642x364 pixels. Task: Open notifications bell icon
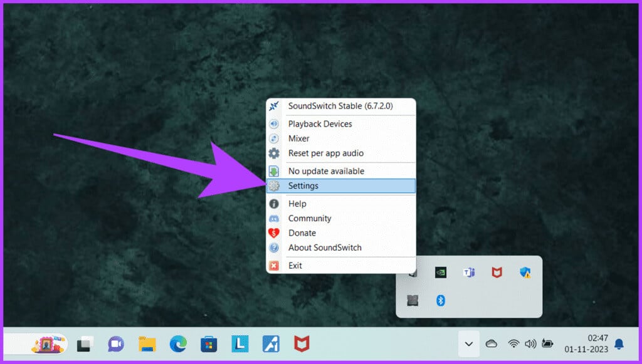coord(619,344)
